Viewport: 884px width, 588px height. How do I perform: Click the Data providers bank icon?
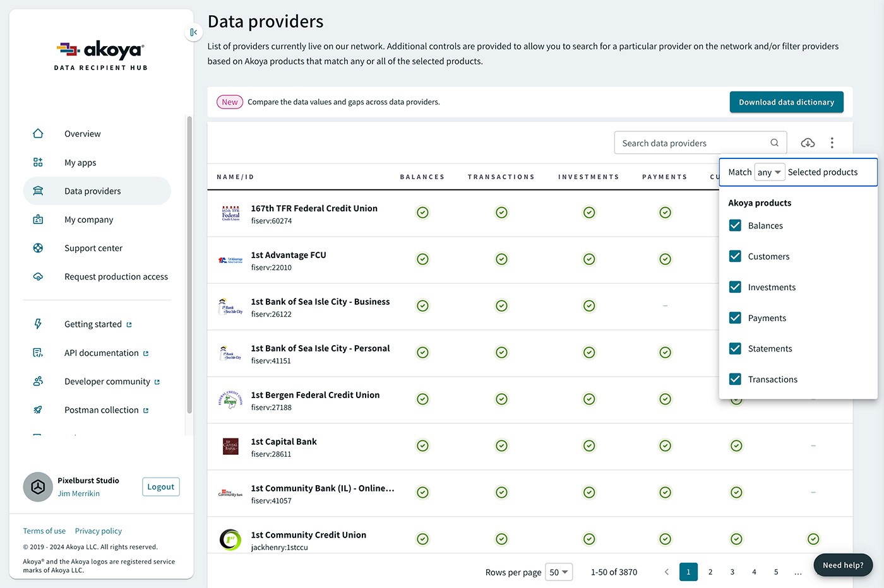tap(38, 191)
